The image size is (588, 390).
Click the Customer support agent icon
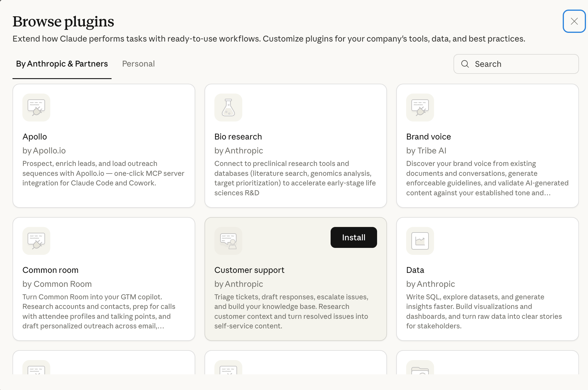(228, 241)
